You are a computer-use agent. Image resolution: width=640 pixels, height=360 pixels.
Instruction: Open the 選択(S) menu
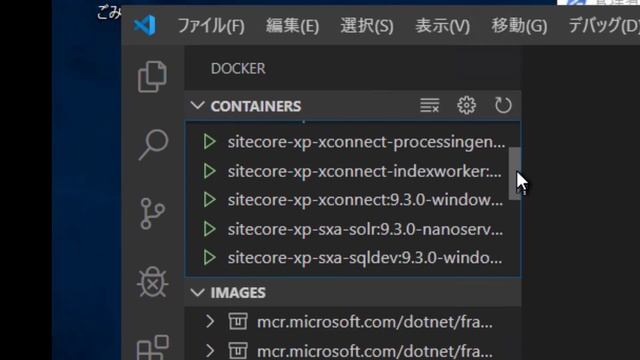coord(367,26)
